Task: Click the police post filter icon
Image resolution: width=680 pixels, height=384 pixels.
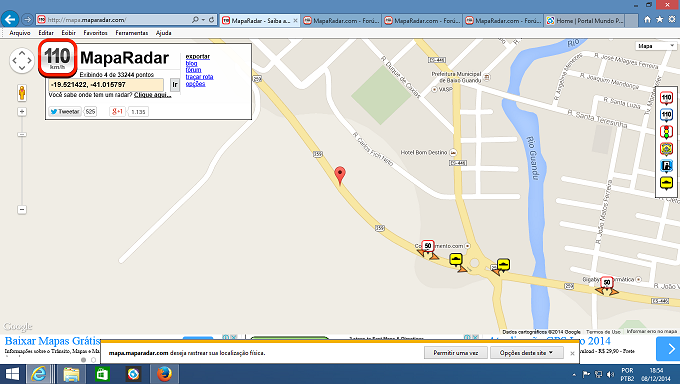Action: pyautogui.click(x=666, y=149)
